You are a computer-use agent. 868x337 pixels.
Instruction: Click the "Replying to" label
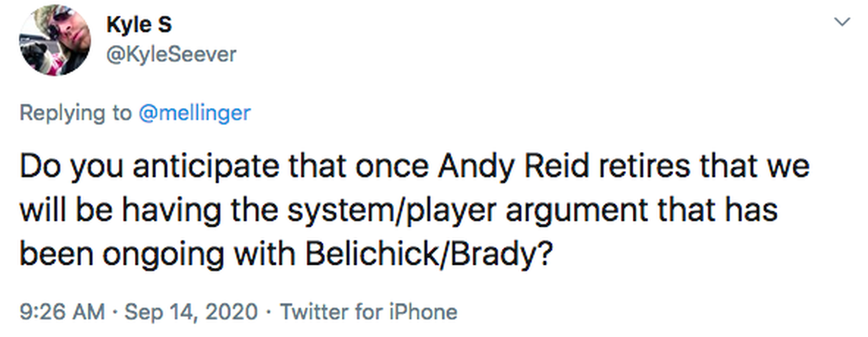click(x=75, y=113)
